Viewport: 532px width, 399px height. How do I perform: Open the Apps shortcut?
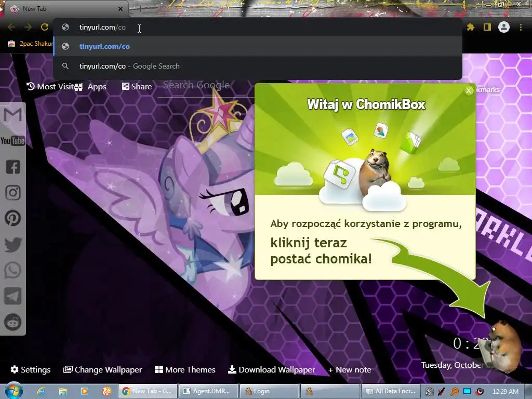coord(91,87)
